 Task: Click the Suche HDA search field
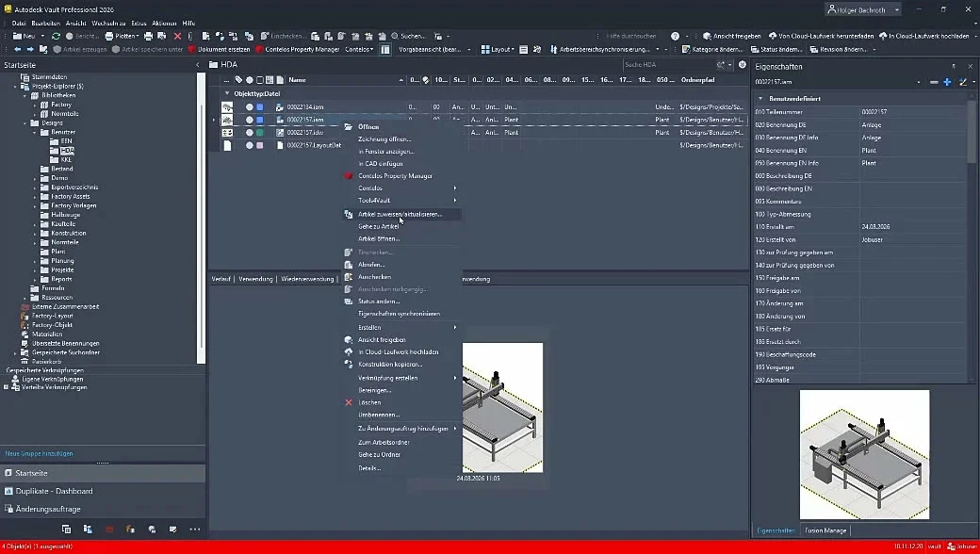669,64
